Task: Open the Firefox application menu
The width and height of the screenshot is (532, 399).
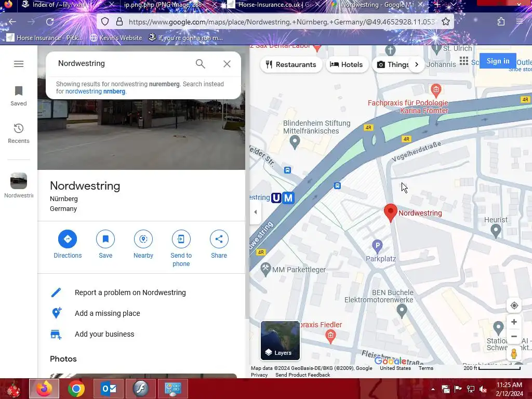Action: point(520,22)
